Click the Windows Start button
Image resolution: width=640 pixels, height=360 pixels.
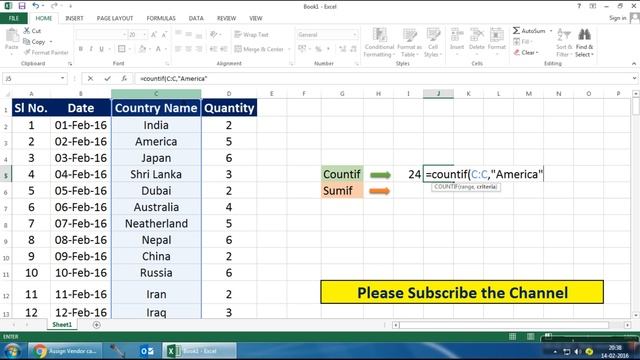12,351
